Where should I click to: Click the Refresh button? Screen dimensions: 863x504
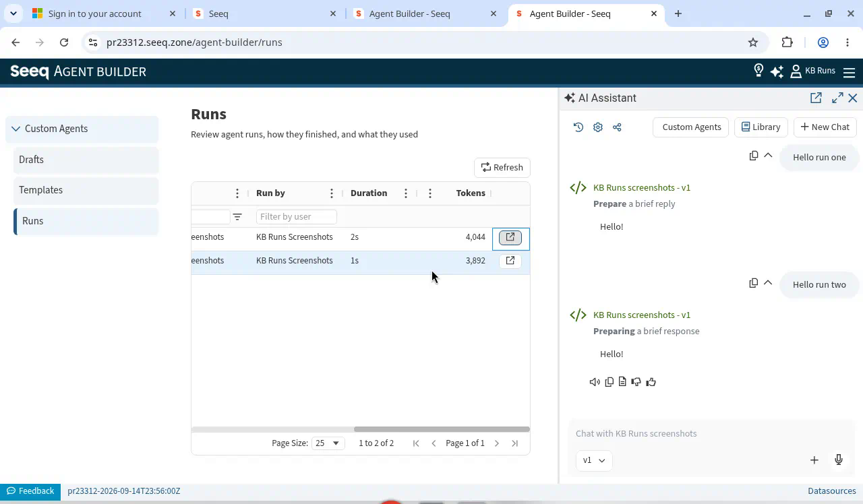tap(502, 167)
